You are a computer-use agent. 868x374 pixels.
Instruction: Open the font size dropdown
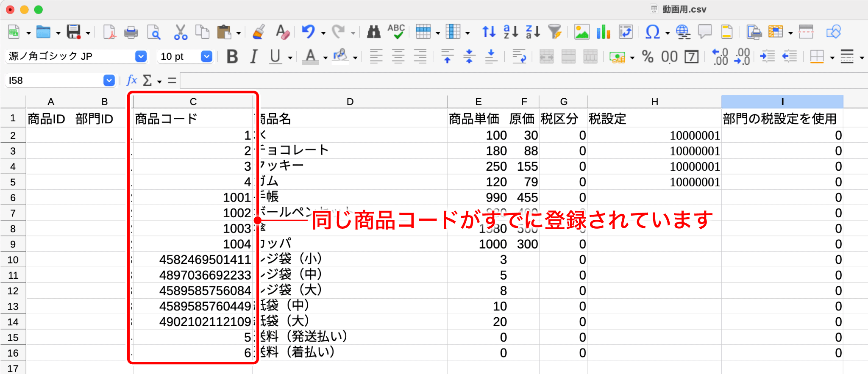[x=206, y=56]
